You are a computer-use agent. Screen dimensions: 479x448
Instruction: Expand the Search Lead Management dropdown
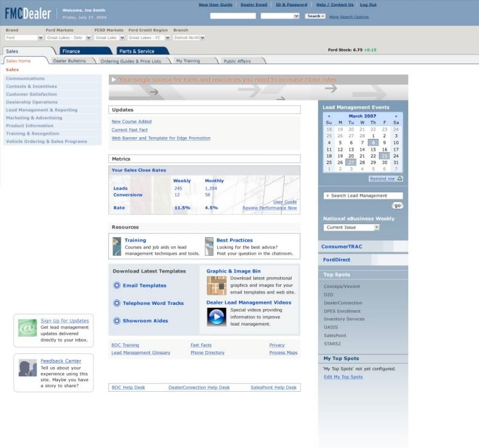tap(363, 196)
